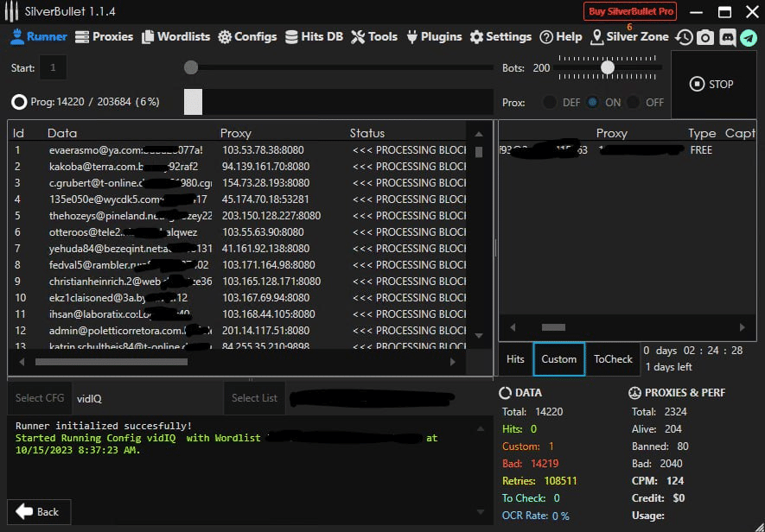Click the DATA section circle icon
This screenshot has height=532, width=765.
506,393
